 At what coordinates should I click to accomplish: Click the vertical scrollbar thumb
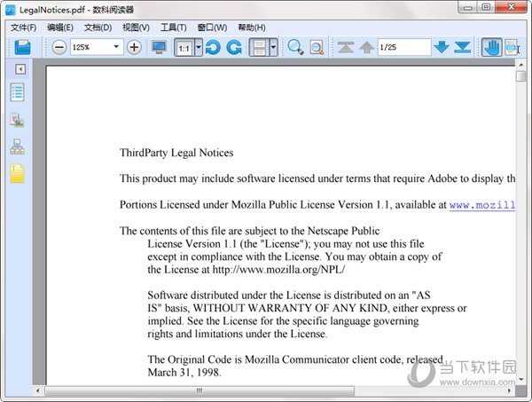520,75
